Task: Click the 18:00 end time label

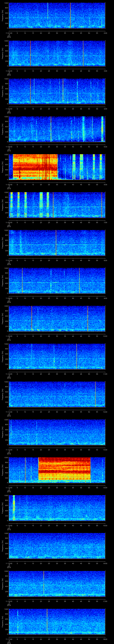Action: (105, 639)
